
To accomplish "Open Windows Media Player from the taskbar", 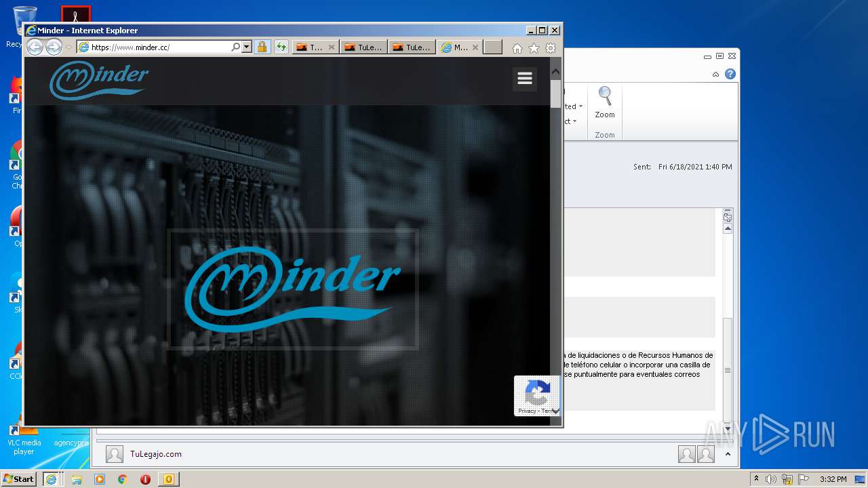I will coord(100,479).
